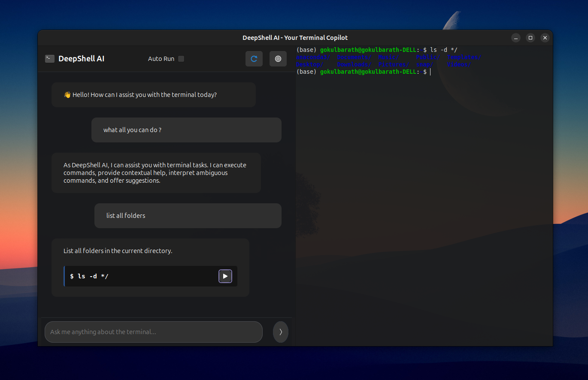Click the DeepShell AI header title
This screenshot has width=588, height=380.
pos(81,58)
